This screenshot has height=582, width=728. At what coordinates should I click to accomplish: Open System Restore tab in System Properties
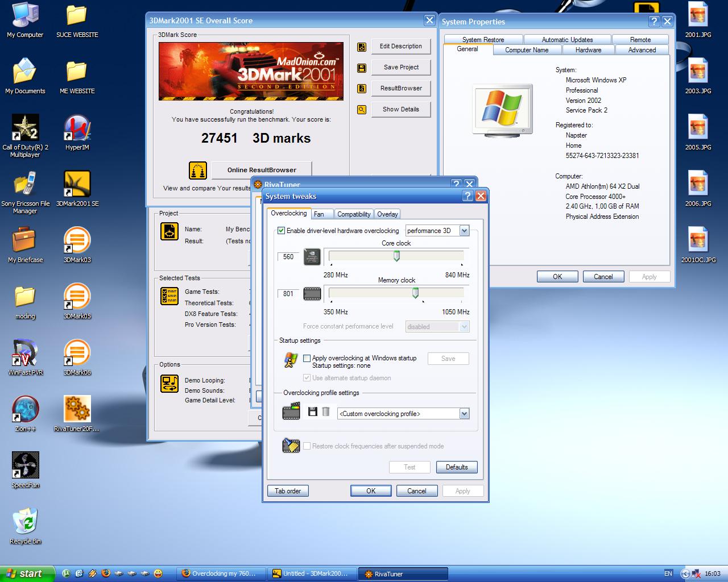[x=483, y=40]
